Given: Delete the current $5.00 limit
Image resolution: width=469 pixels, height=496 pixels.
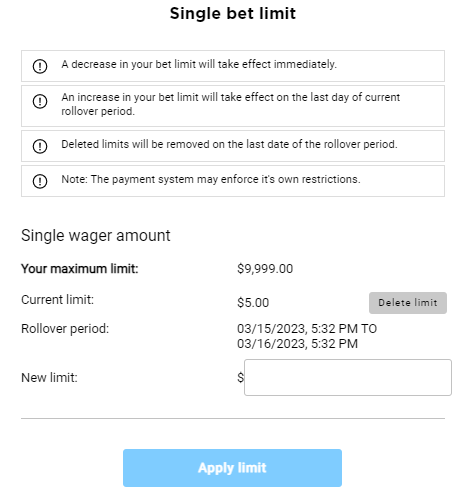Looking at the screenshot, I should coord(408,303).
